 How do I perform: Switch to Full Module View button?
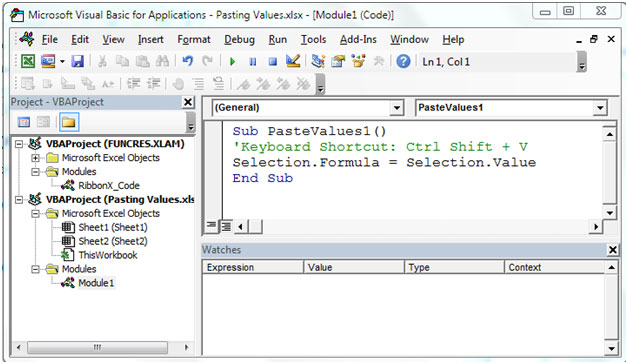coord(226,227)
